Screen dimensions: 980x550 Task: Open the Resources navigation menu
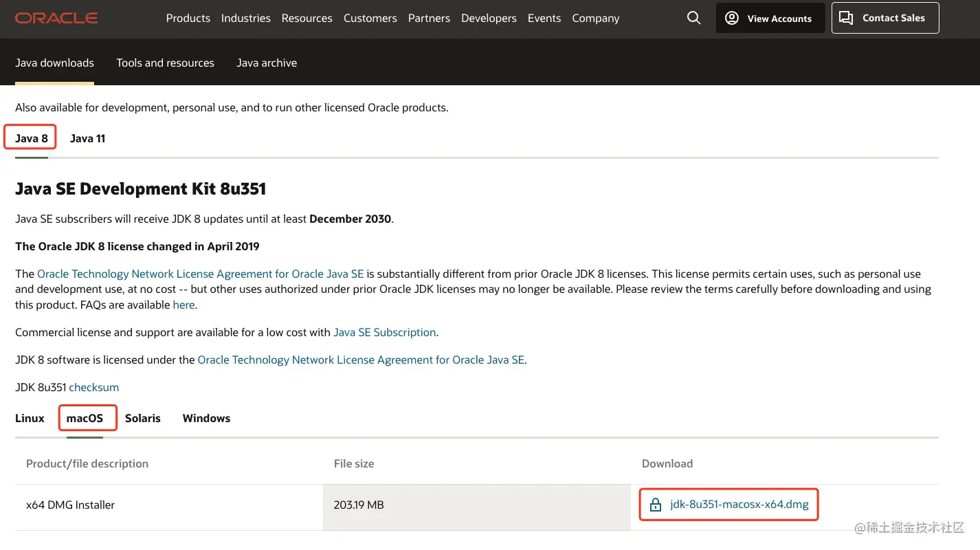307,19
